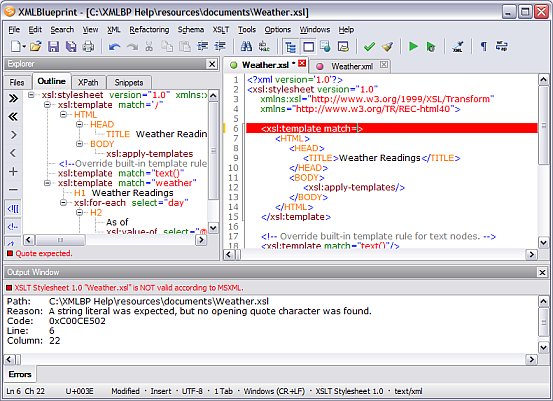Open the Files tab in Explorer
This screenshot has width=553, height=401.
(x=17, y=83)
